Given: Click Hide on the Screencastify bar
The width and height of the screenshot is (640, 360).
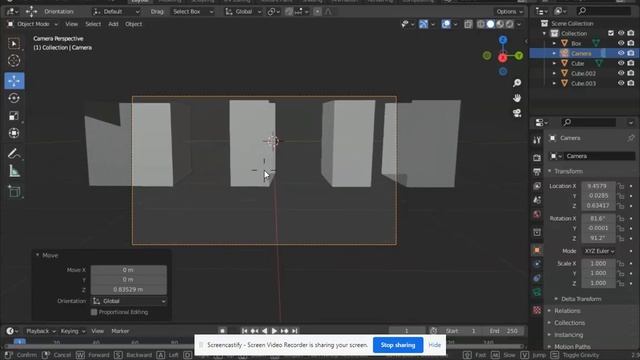Looking at the screenshot, I should click(x=434, y=345).
